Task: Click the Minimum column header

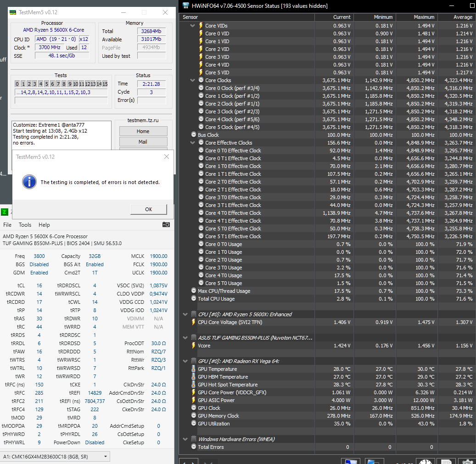Action: click(375, 17)
